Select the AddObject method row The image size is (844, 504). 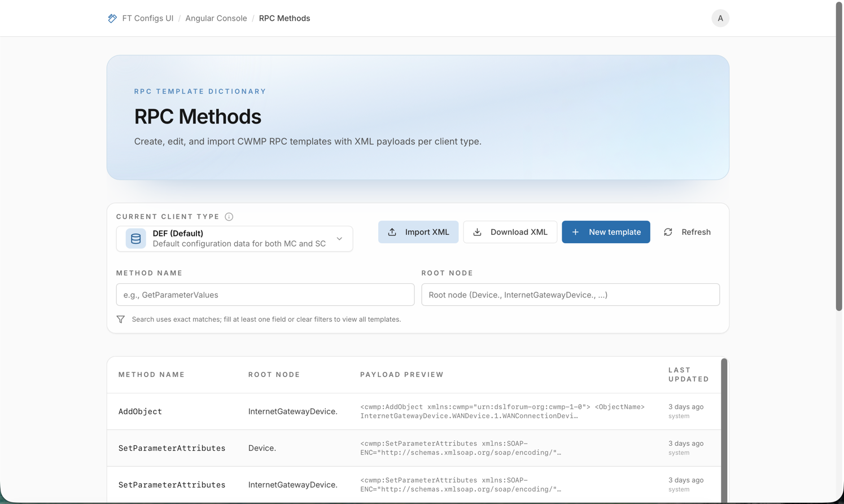[x=414, y=411]
